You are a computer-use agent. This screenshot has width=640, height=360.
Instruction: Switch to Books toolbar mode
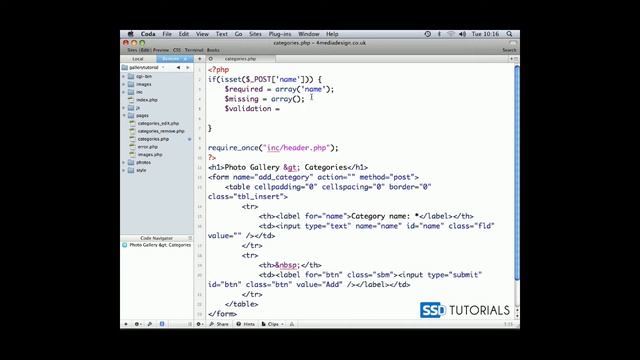[x=213, y=50]
